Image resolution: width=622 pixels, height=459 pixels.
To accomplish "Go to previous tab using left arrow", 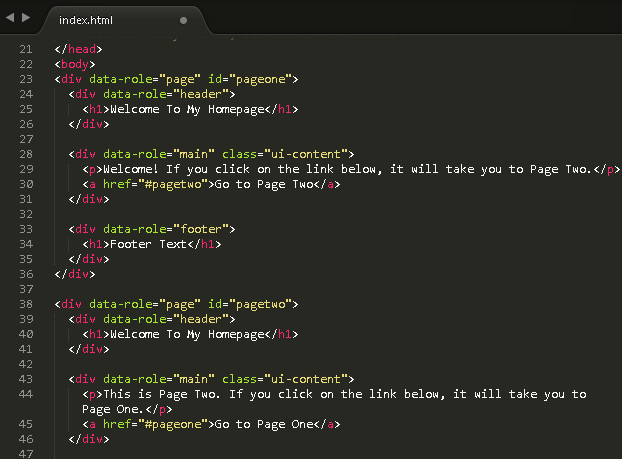I will point(10,17).
